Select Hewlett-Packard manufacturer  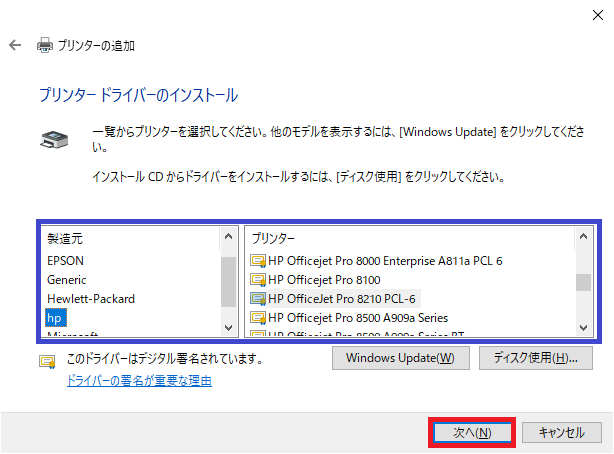click(x=91, y=299)
